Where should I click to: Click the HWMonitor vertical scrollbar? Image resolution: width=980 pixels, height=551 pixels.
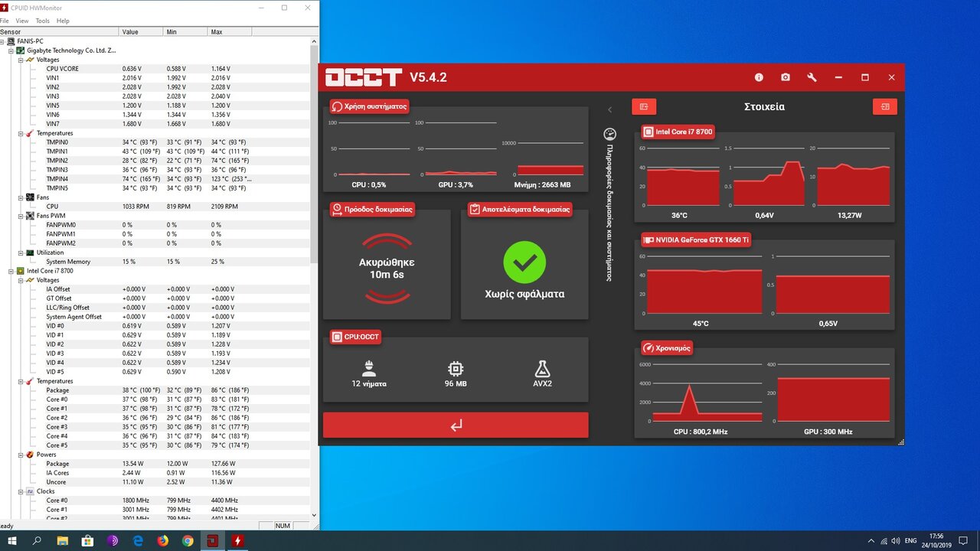click(x=314, y=153)
